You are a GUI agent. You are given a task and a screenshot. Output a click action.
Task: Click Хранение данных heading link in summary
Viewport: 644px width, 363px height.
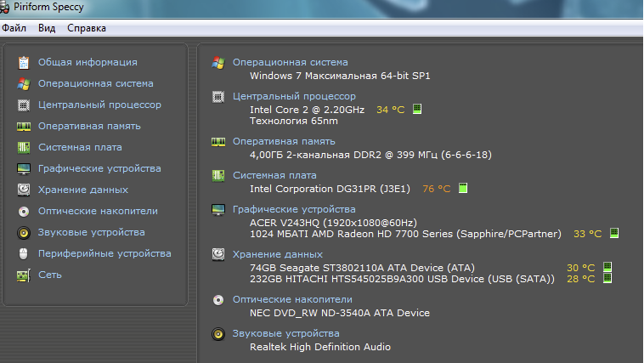pos(278,254)
